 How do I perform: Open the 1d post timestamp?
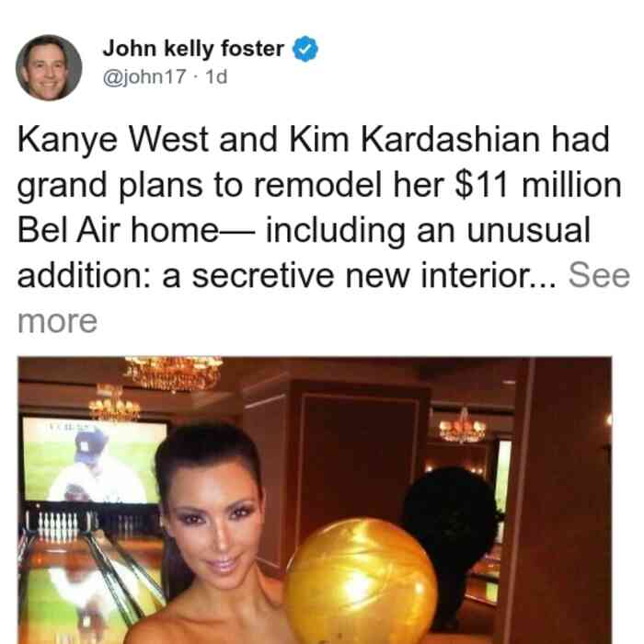point(216,76)
